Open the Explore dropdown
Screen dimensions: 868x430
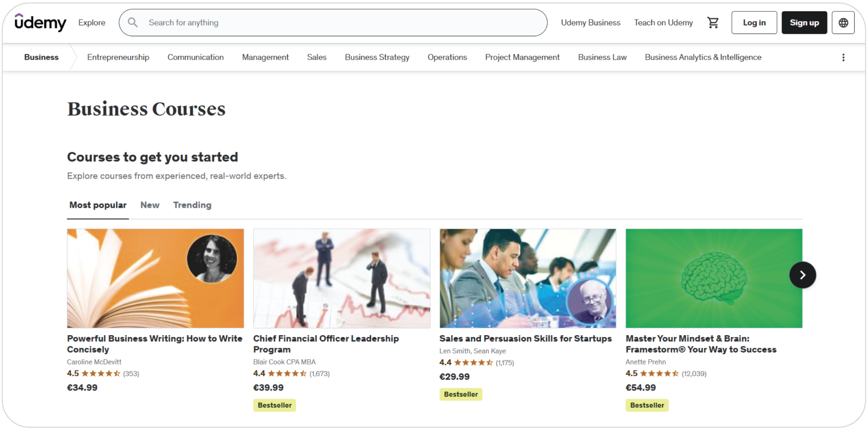92,22
